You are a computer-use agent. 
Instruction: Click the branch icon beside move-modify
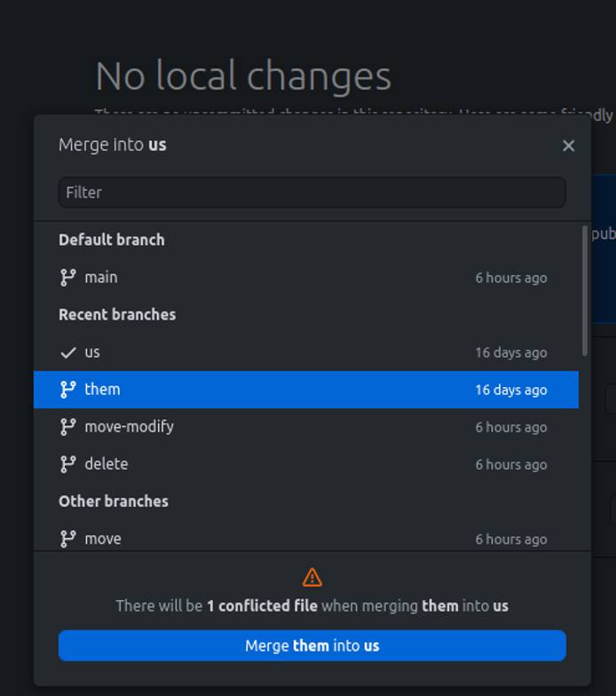(x=67, y=427)
